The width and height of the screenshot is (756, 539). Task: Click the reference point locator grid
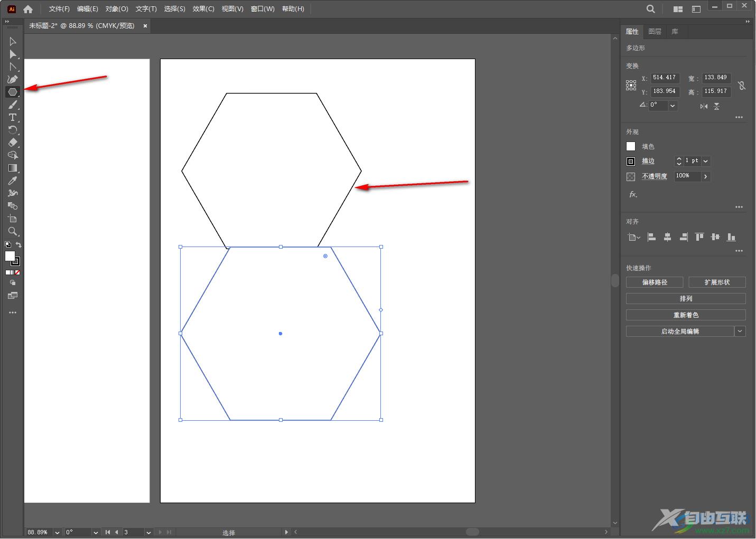[x=631, y=86]
